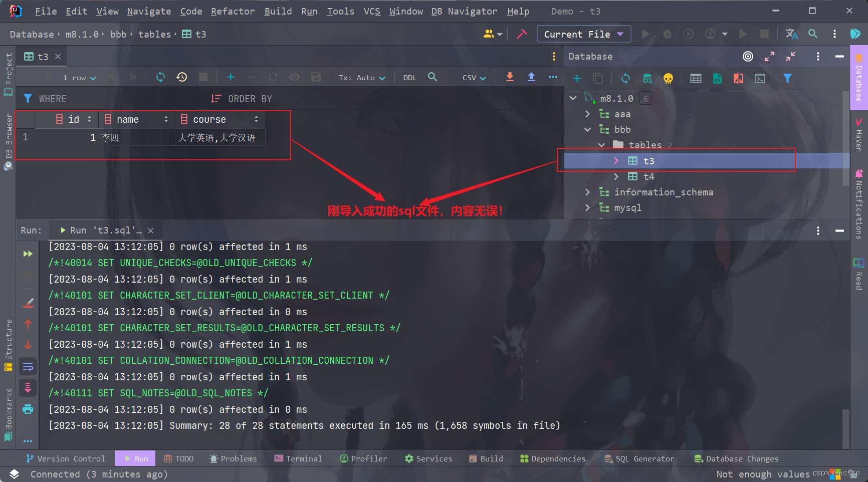Expand the t4 table node
Image resolution: width=868 pixels, height=482 pixels.
tap(616, 176)
